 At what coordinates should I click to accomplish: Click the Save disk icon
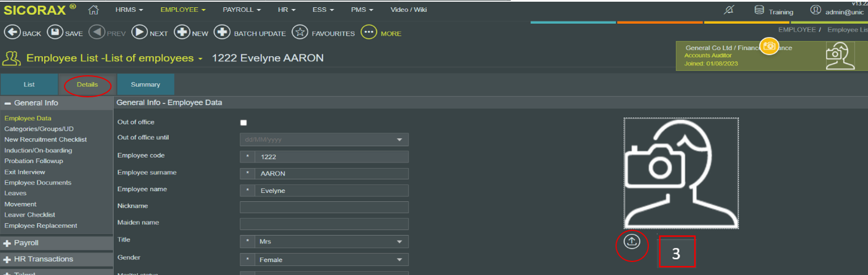(55, 33)
